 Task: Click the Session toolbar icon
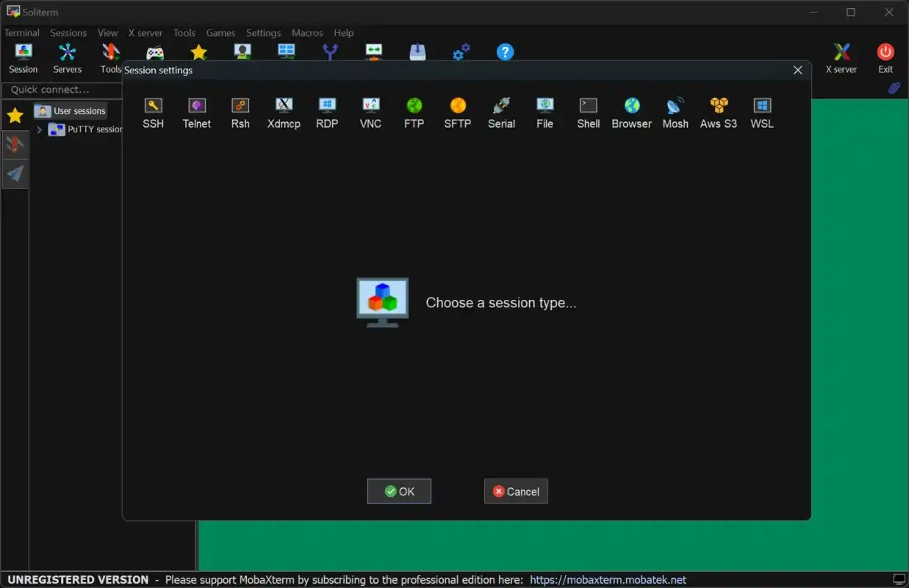point(24,59)
